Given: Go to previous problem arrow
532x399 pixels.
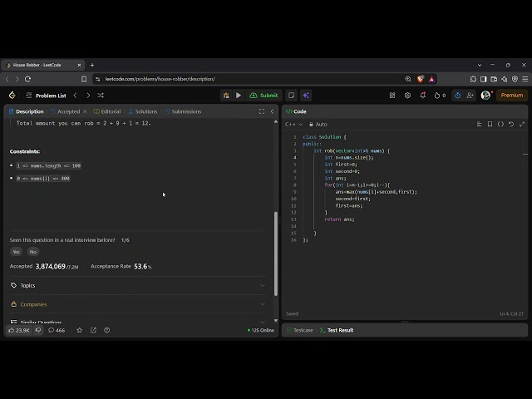Looking at the screenshot, I should [75, 96].
